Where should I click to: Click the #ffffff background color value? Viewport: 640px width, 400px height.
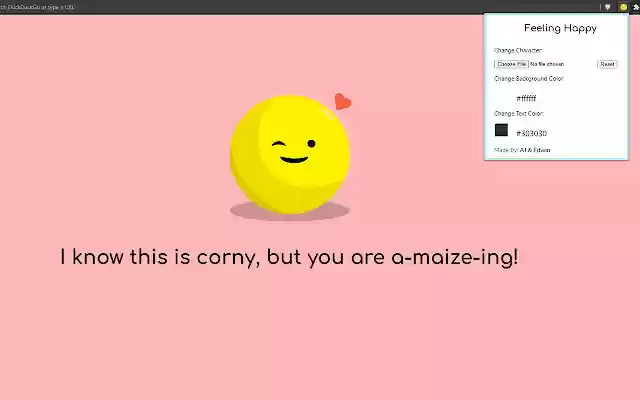[x=526, y=98]
